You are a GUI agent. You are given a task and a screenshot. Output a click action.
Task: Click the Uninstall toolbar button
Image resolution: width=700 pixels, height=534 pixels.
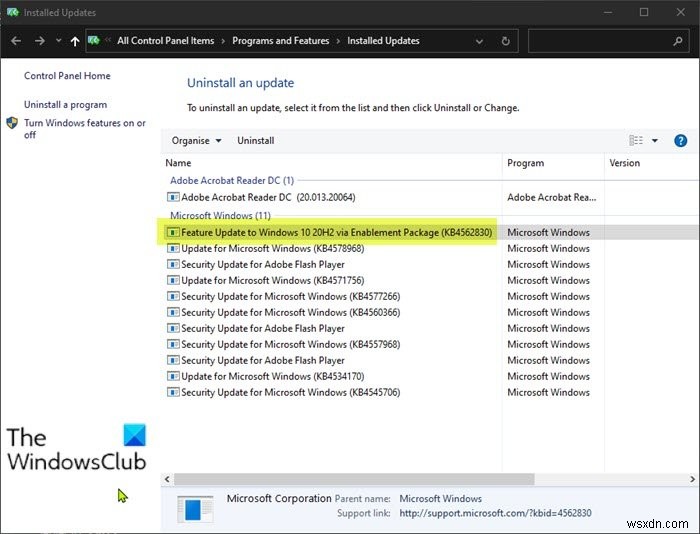(x=256, y=141)
